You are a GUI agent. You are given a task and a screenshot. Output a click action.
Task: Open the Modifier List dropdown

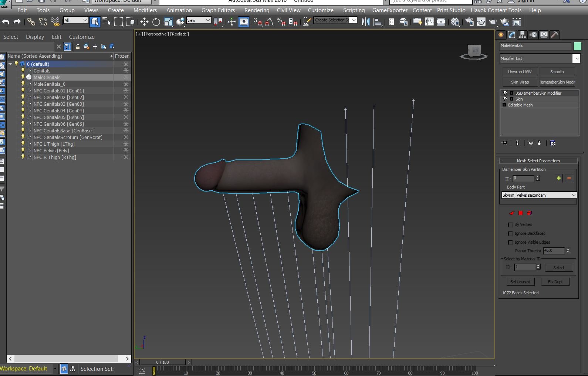coord(576,58)
